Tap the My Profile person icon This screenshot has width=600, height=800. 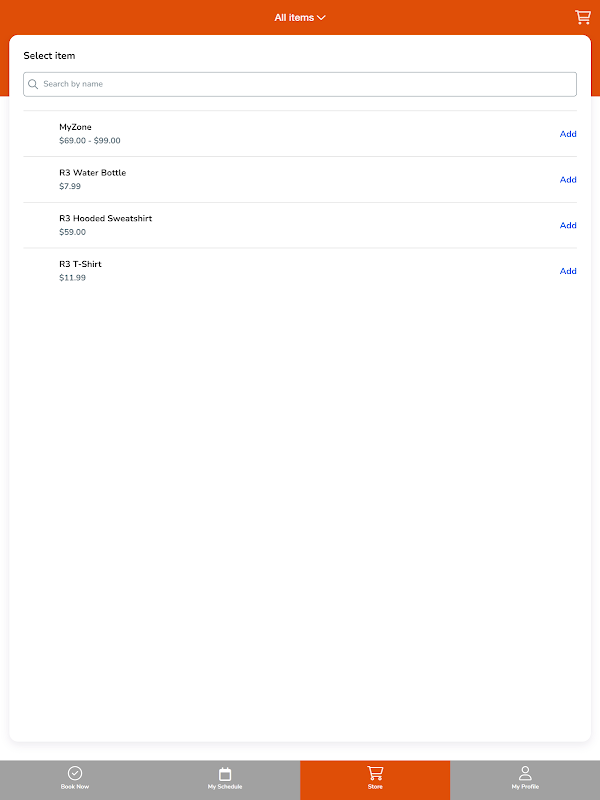[525, 773]
